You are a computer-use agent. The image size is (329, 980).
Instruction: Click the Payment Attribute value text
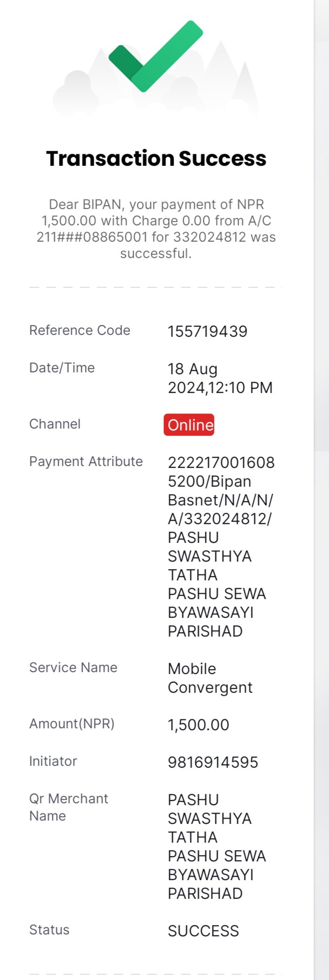tap(221, 547)
